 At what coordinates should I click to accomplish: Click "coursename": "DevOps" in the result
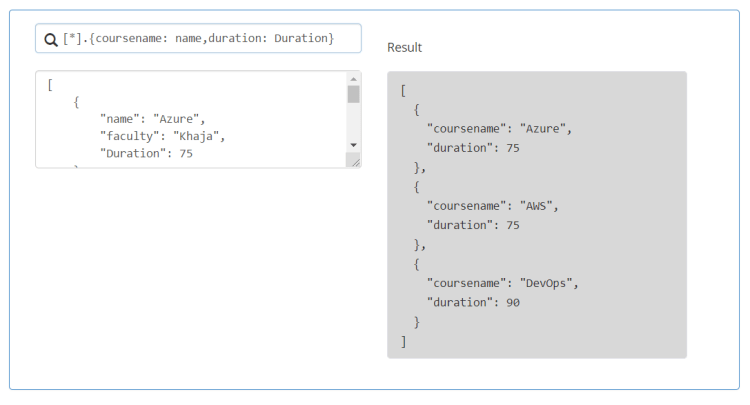coord(502,283)
